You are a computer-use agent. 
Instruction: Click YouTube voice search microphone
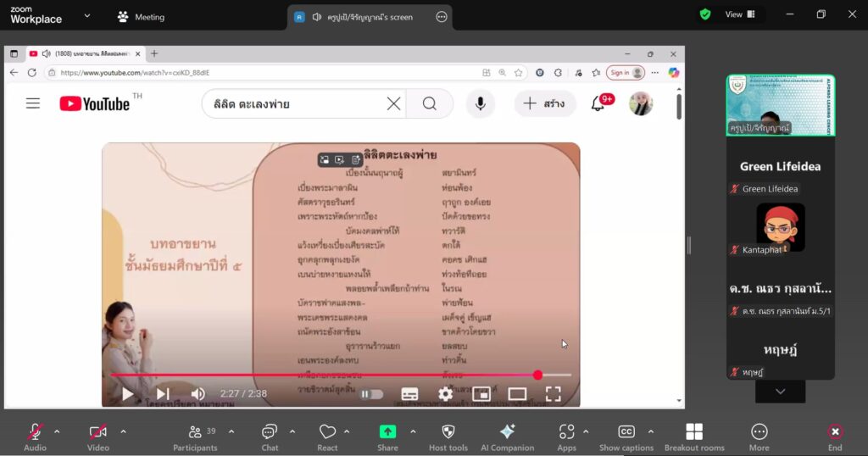pos(480,103)
